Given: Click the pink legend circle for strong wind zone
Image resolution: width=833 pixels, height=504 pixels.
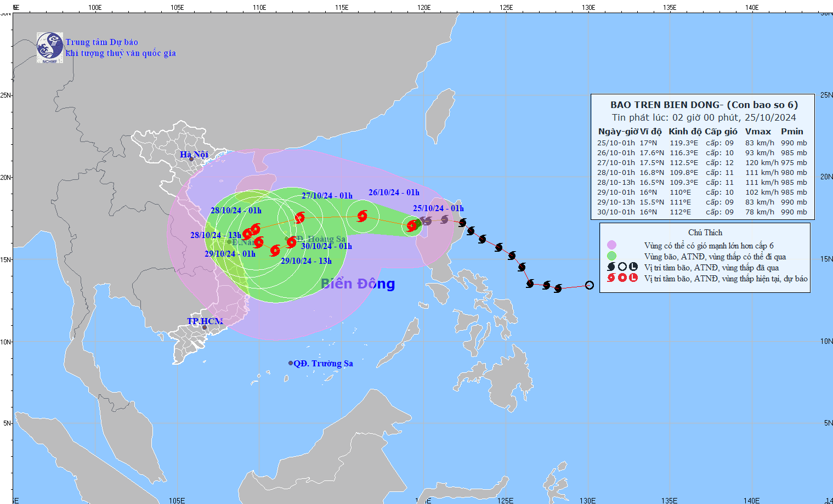Looking at the screenshot, I should [611, 245].
